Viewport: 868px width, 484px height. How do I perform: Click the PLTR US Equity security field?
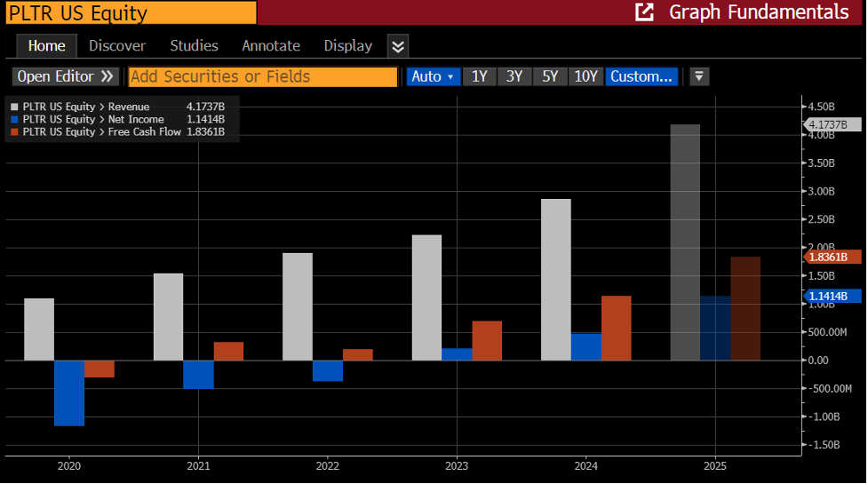tap(131, 12)
